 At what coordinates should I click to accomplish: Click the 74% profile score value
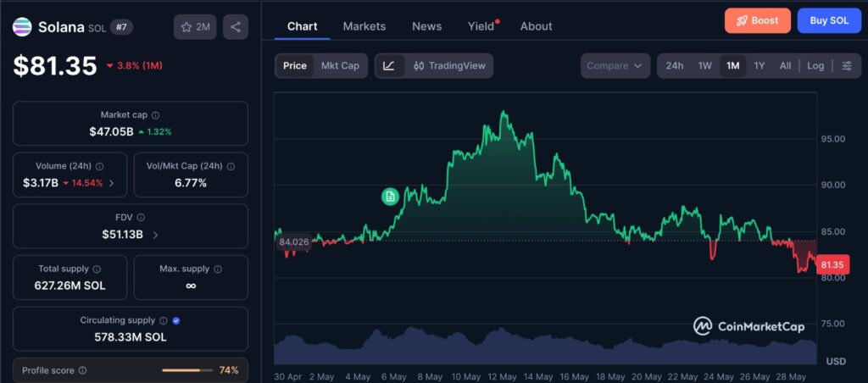pos(229,370)
